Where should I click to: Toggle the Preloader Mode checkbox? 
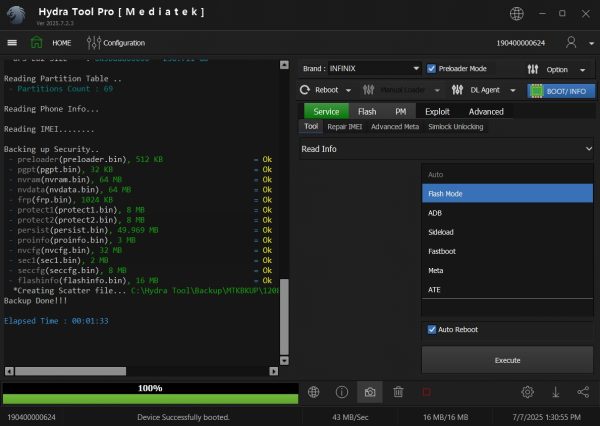431,69
